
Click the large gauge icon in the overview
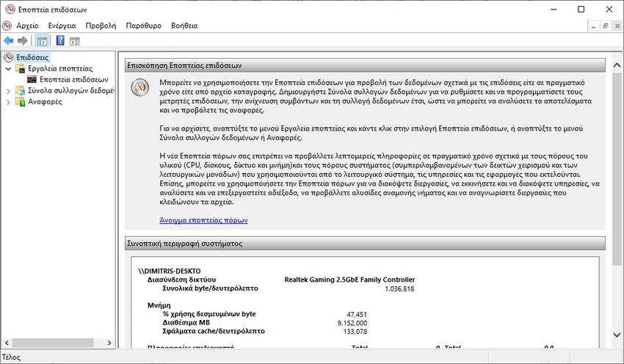point(140,87)
